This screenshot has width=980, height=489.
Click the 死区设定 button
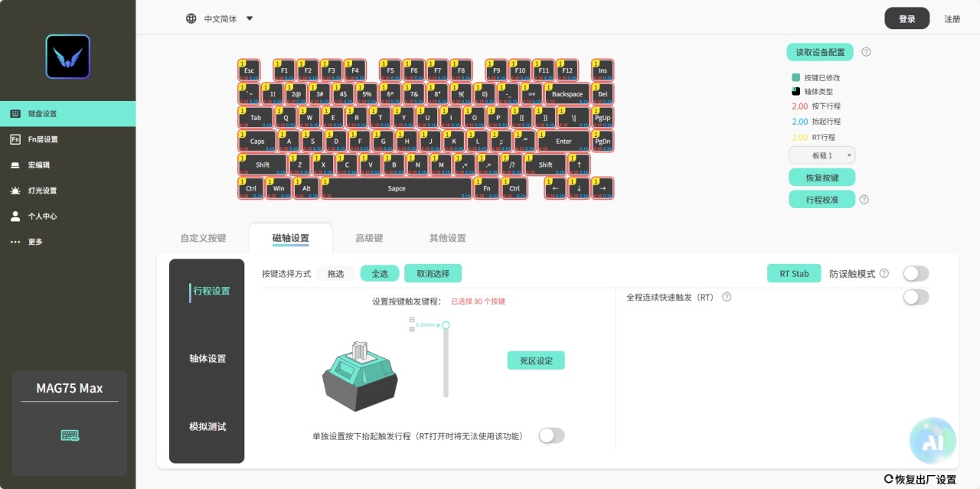[536, 360]
